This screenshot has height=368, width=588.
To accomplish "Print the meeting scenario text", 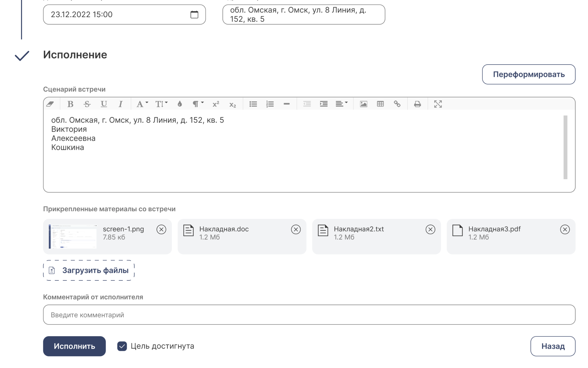I will pyautogui.click(x=417, y=104).
